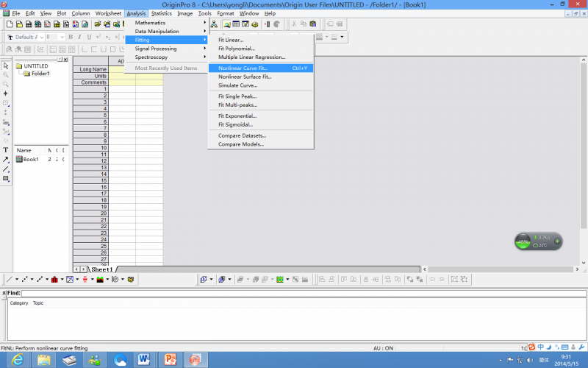Screen dimensions: 588x368
Task: Toggle Subscript formatting
Action: coord(107,38)
